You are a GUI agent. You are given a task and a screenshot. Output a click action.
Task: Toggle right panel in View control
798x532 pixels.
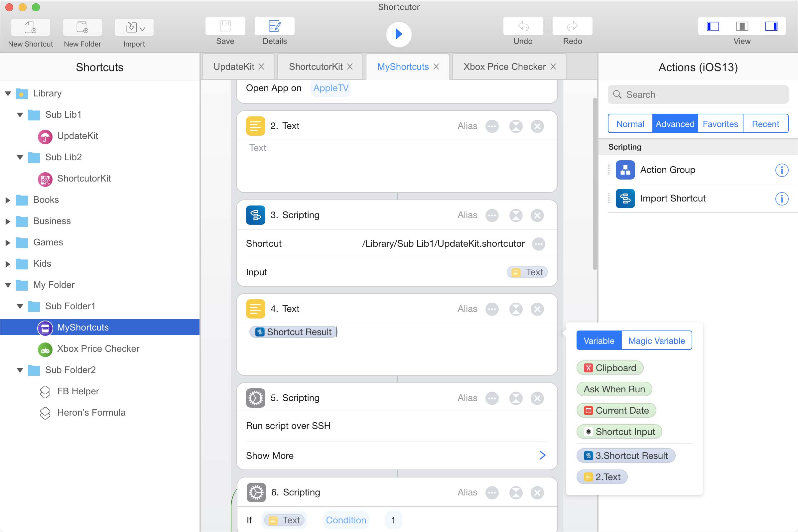(771, 26)
